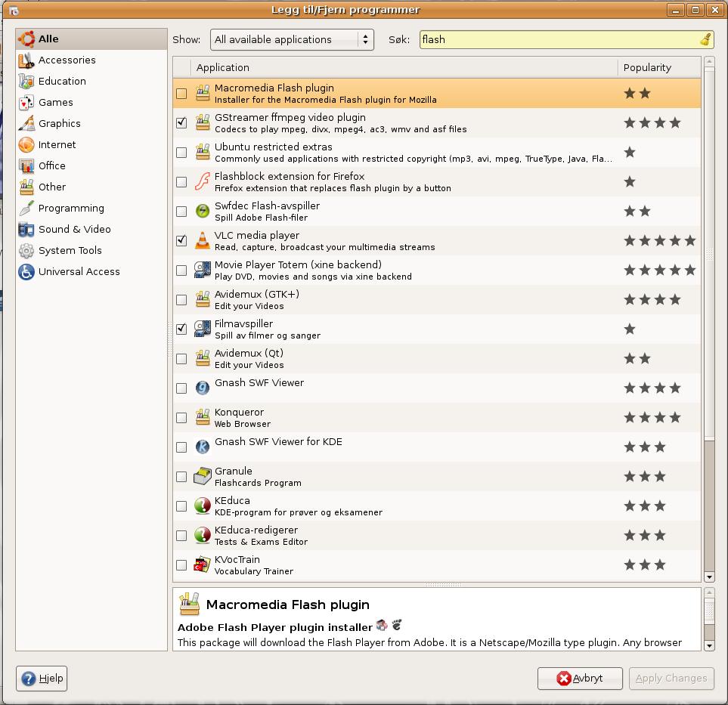
Task: Click the Internet globe icon
Action: tap(26, 145)
